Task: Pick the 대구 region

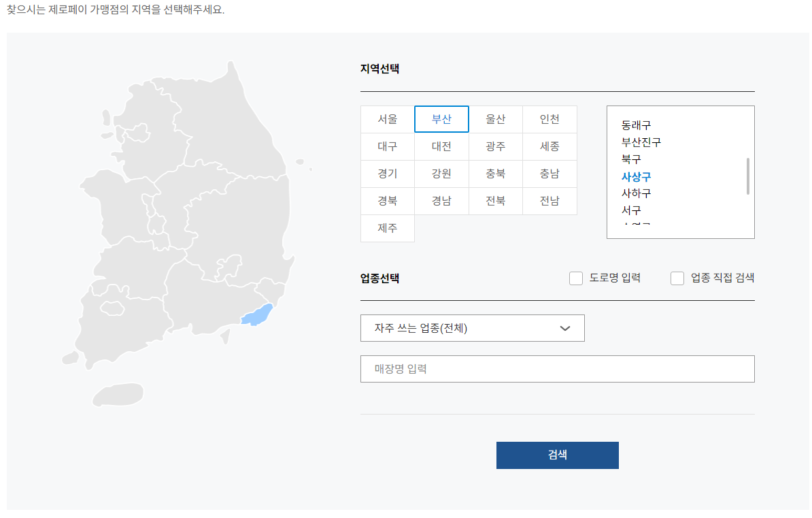Action: pyautogui.click(x=388, y=147)
